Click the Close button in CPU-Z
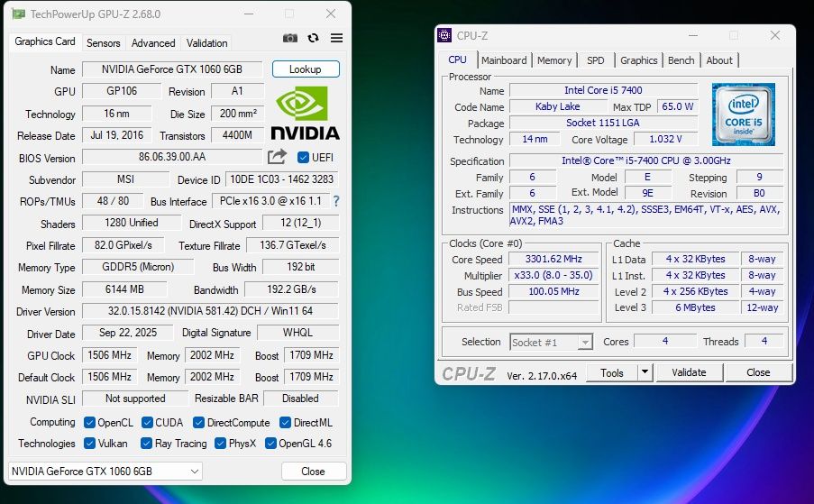Screen dimensions: 814x504 (758, 372)
